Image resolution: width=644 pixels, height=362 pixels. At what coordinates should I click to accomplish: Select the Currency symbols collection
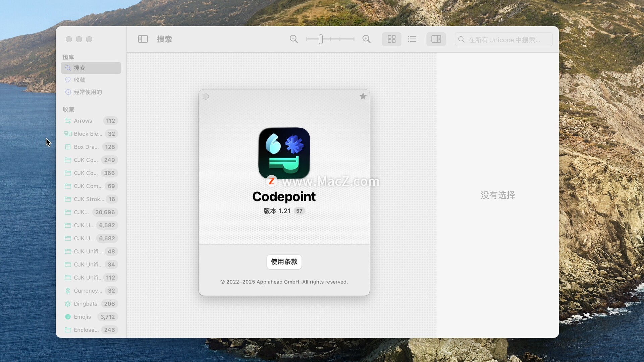click(88, 291)
